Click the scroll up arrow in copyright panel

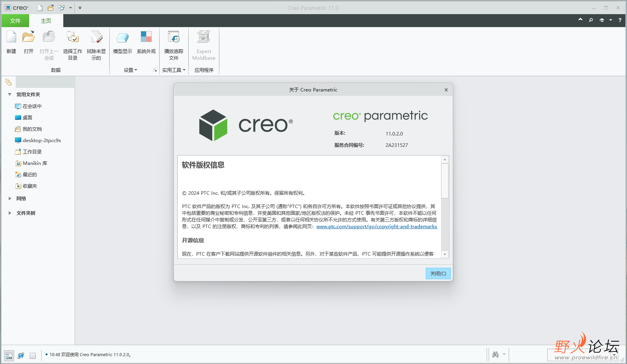(x=445, y=159)
